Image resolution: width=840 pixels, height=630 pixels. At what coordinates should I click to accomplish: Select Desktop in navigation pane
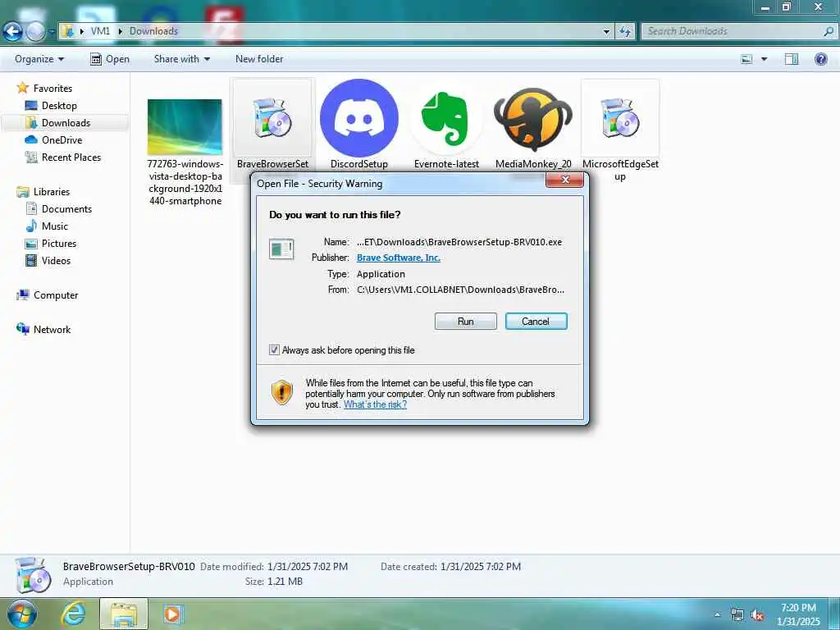click(59, 106)
